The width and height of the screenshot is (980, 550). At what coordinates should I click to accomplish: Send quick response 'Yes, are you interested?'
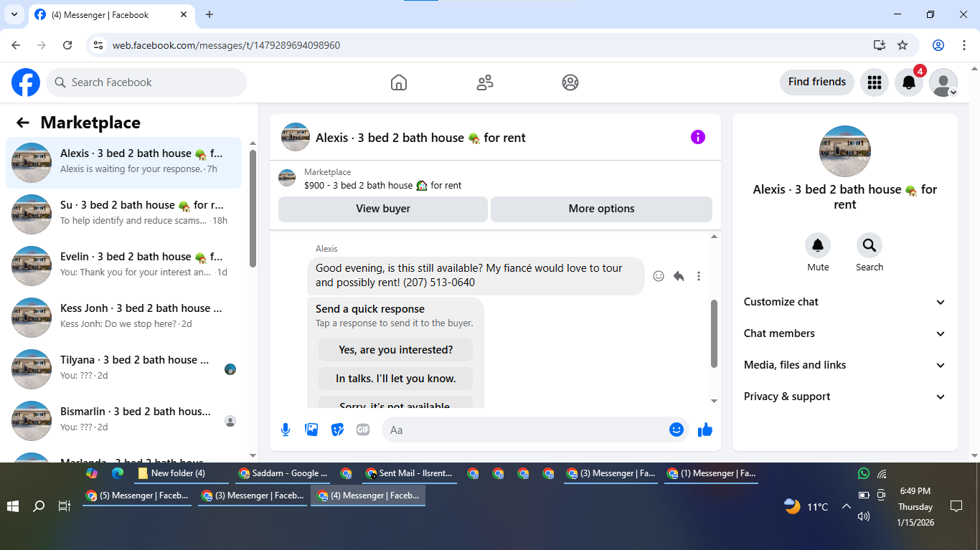tap(395, 350)
